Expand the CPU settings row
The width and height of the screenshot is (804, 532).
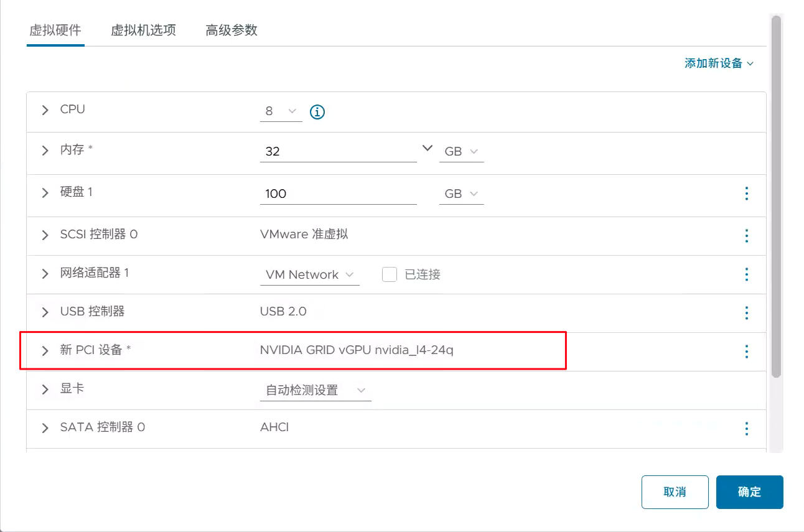point(45,110)
